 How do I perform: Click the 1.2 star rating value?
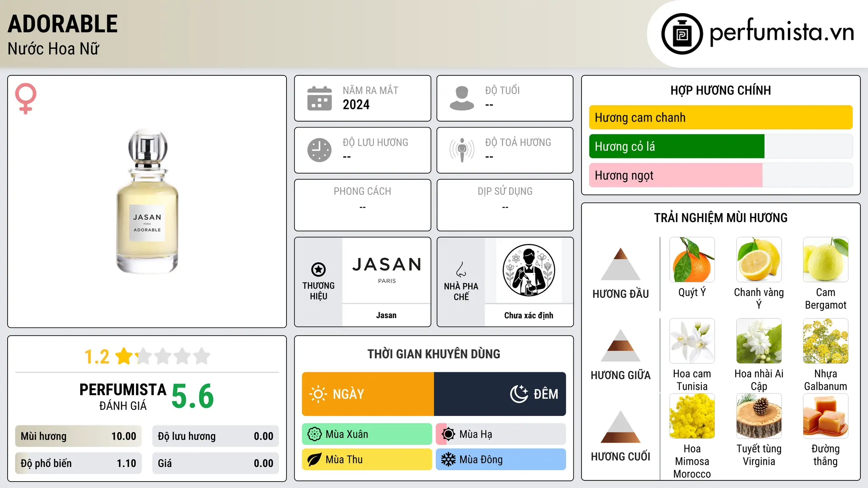(x=97, y=357)
